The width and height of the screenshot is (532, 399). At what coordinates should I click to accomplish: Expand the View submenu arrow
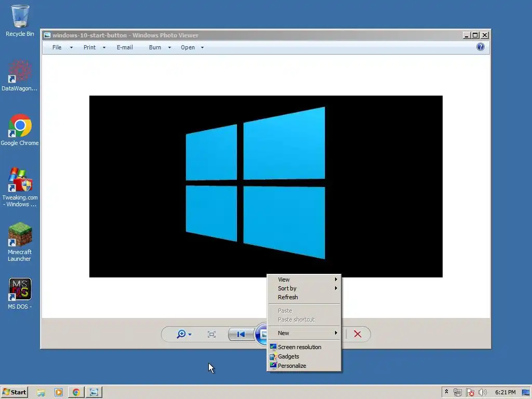point(336,279)
